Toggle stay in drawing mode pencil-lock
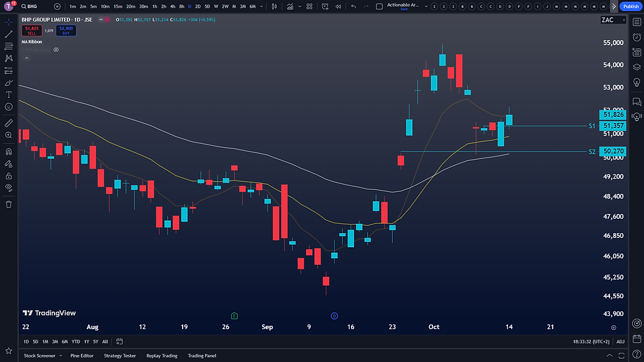 point(9,164)
